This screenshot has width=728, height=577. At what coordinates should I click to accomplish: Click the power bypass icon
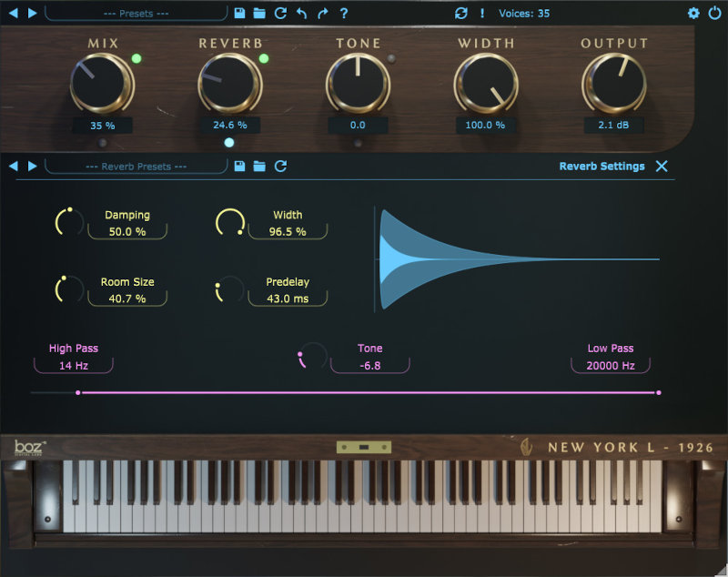[714, 13]
